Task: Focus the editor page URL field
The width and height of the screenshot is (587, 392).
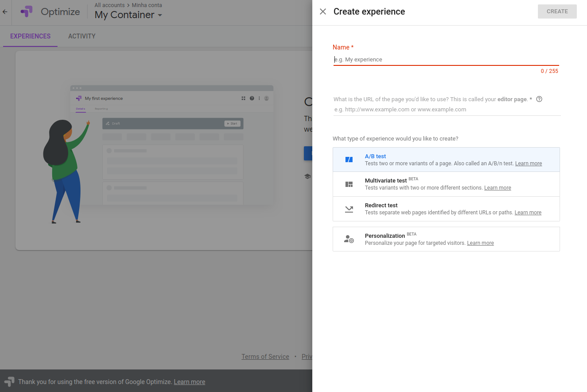Action: pos(447,110)
